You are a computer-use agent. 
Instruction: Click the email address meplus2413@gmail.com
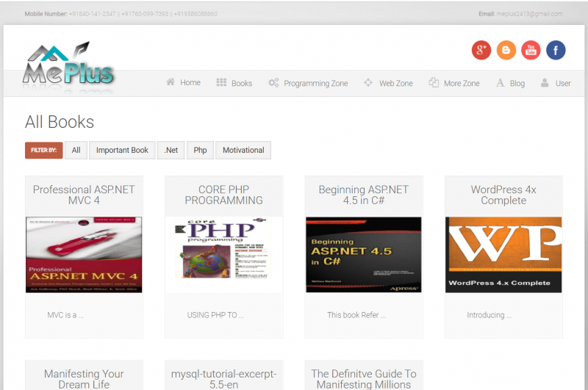(x=529, y=14)
